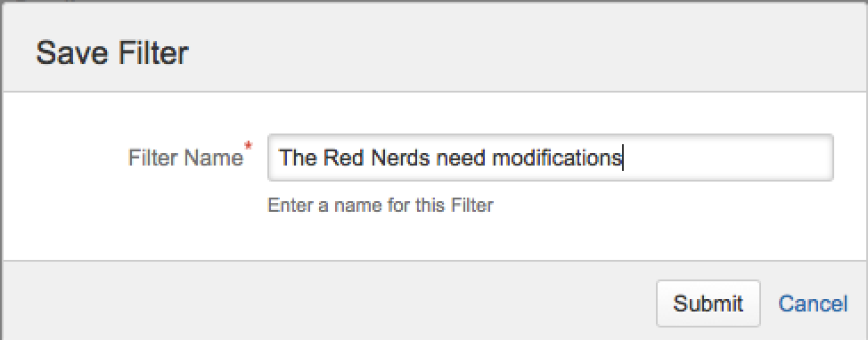Place cursor on the word 'Nerds'
Image resolution: width=868 pixels, height=340 pixels.
click(x=400, y=158)
